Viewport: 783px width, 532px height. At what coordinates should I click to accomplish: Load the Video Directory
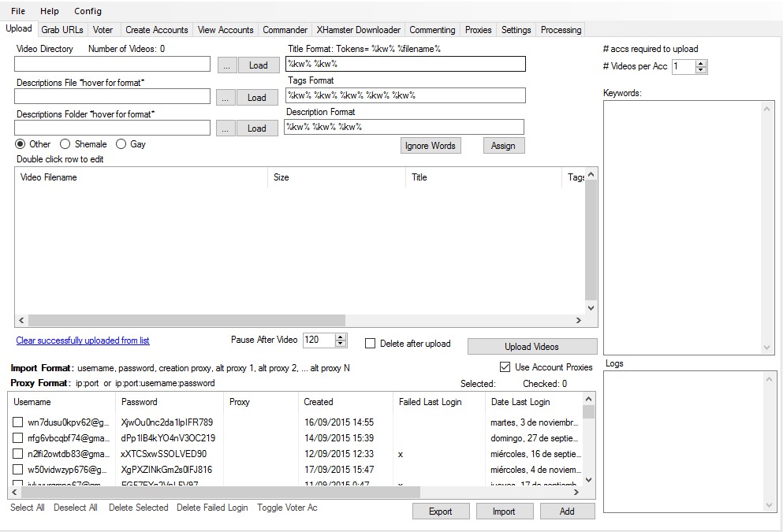[x=258, y=65]
